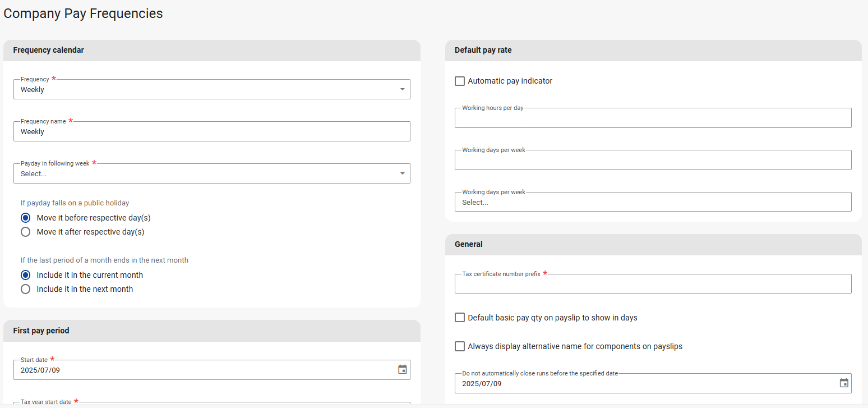Viewport: 868px width, 408px height.
Task: Choose Move it after respective day(s)
Action: 26,232
